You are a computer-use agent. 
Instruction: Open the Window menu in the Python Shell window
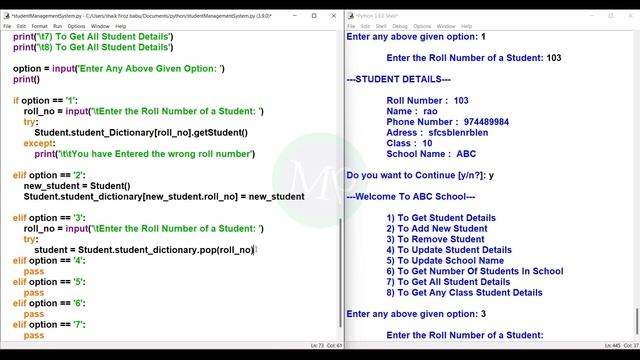(x=446, y=26)
